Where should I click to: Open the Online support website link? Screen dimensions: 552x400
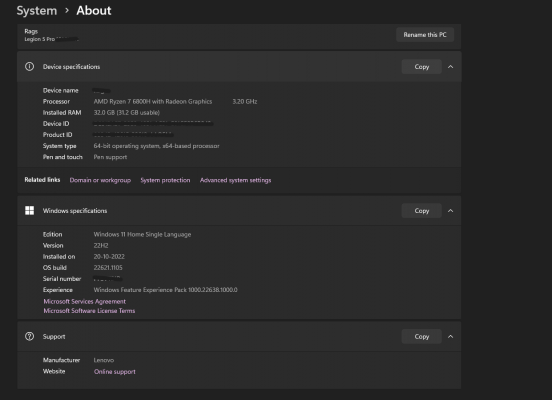[114, 371]
